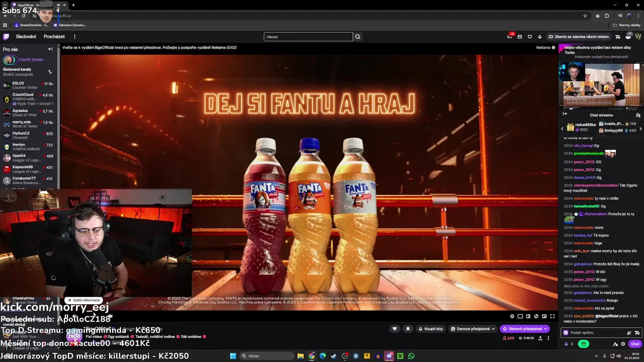Collapse the Pro vás sidebar
Screen dimensions: 644x362
pyautogui.click(x=50, y=49)
